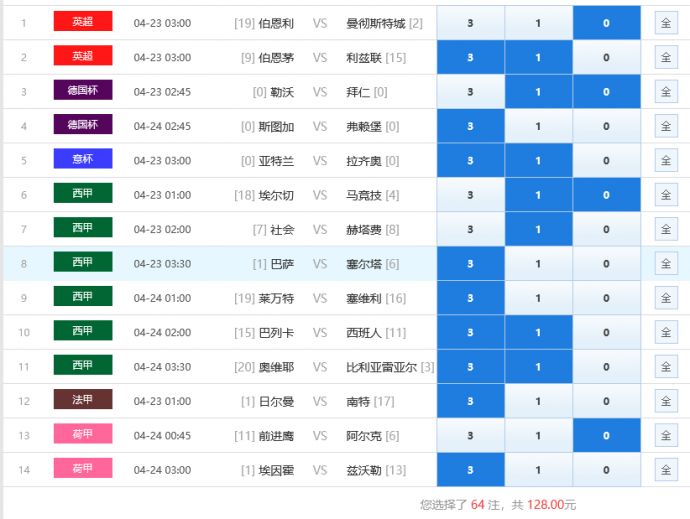690x519 pixels.
Task: Toggle the 1 pick for 伯恩茅 vs 利兹联
Action: pyautogui.click(x=538, y=58)
